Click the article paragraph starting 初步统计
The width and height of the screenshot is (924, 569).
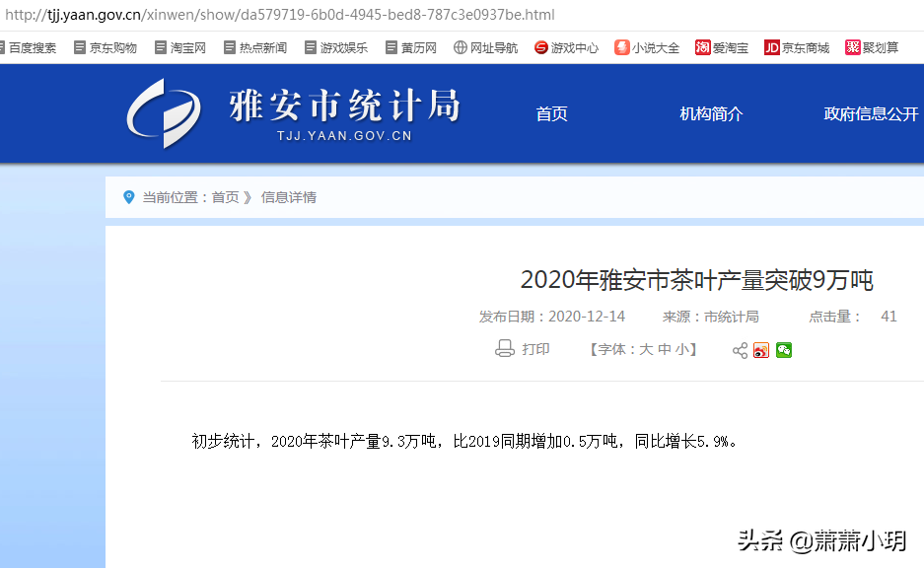[463, 441]
